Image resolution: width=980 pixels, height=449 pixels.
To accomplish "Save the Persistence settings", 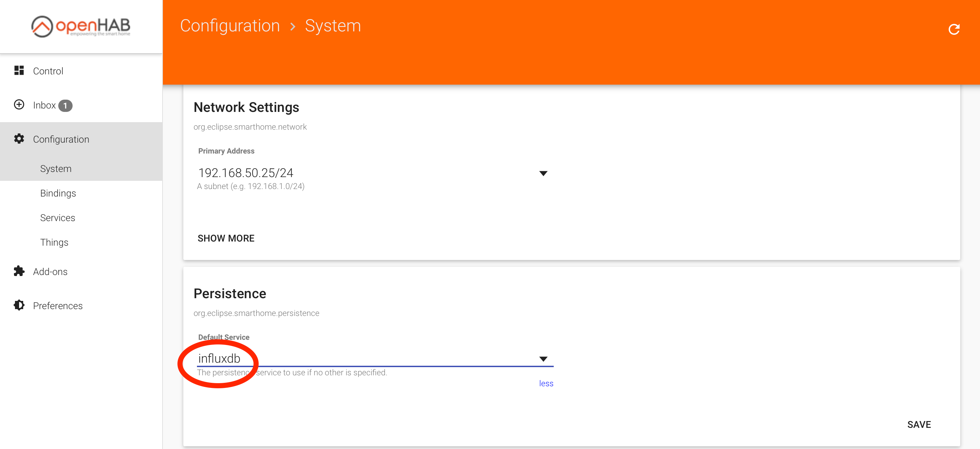I will tap(919, 424).
